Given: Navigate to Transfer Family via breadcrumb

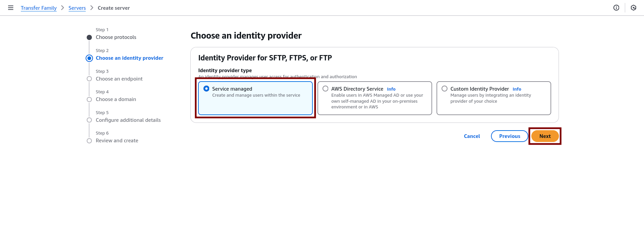Looking at the screenshot, I should point(38,8).
